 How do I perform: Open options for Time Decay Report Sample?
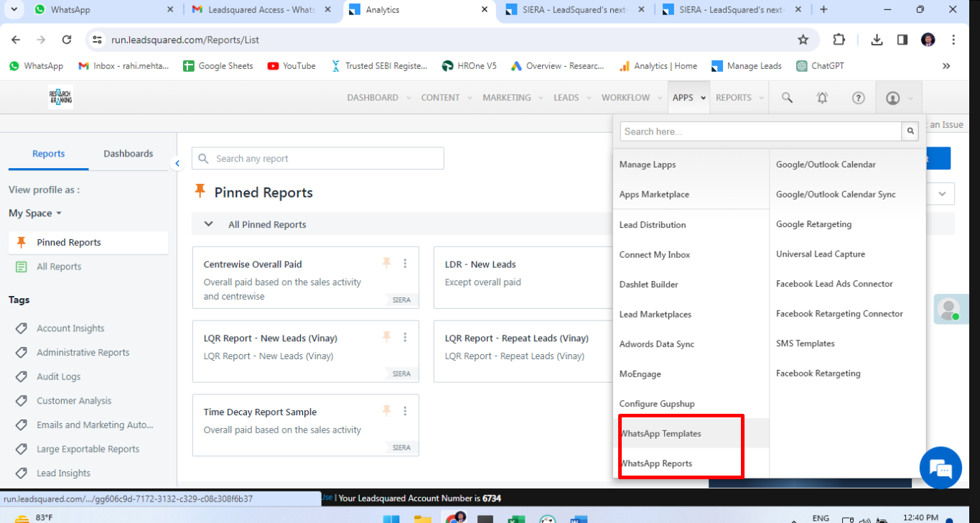pyautogui.click(x=405, y=411)
